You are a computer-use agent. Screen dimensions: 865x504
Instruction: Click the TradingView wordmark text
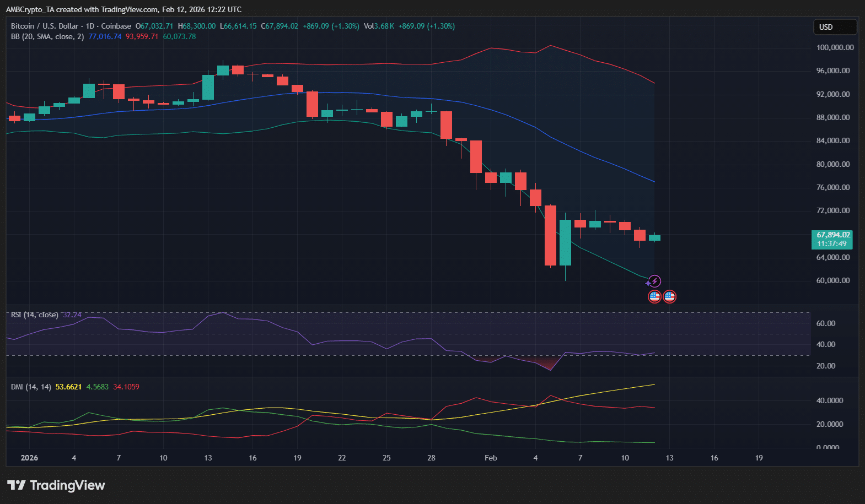(67, 485)
